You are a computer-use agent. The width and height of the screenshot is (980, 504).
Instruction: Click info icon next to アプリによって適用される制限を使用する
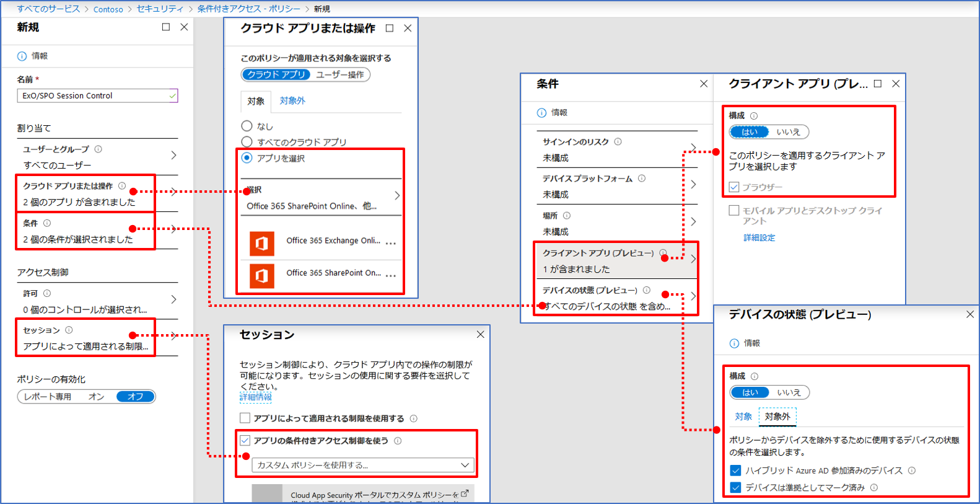pyautogui.click(x=414, y=418)
